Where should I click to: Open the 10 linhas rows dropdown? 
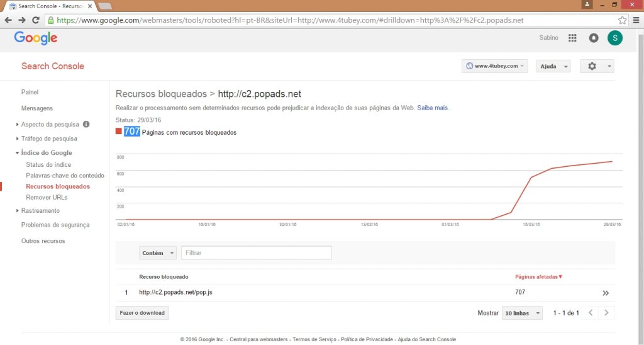pos(522,313)
